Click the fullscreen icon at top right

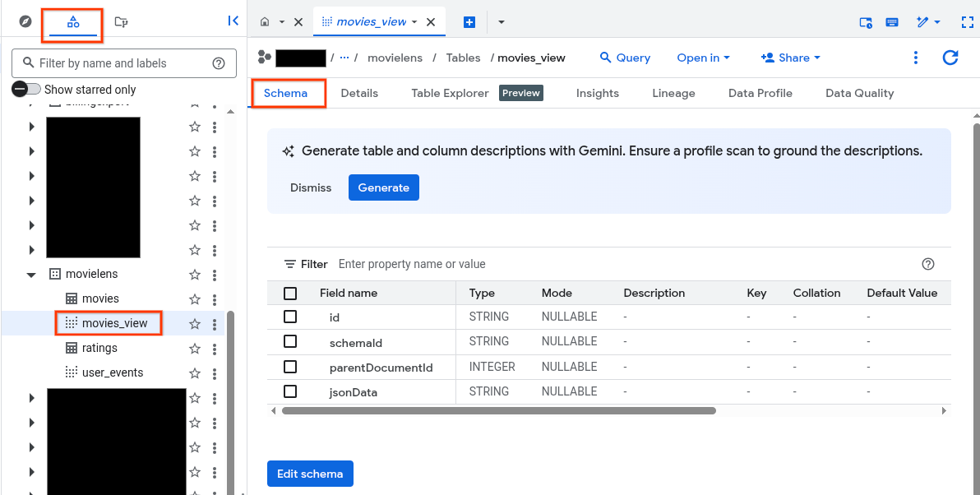tap(967, 22)
